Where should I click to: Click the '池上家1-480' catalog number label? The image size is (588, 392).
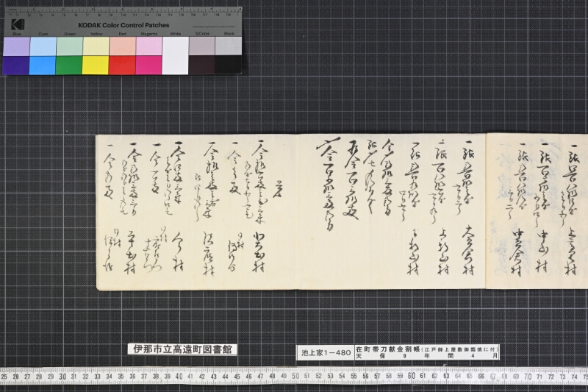326,352
